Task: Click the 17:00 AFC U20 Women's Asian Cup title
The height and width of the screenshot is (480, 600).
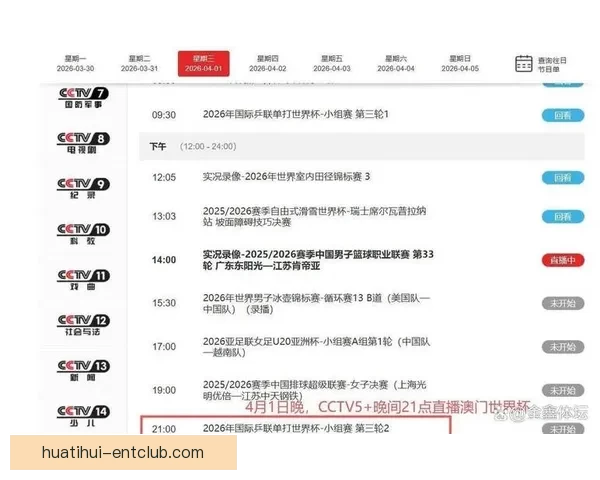Action: [316, 347]
